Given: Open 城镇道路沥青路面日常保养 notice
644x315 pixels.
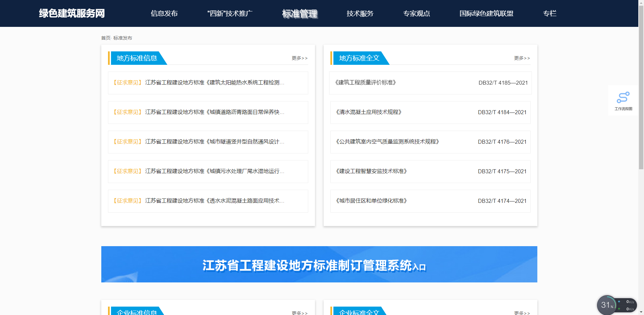Looking at the screenshot, I should (208, 112).
